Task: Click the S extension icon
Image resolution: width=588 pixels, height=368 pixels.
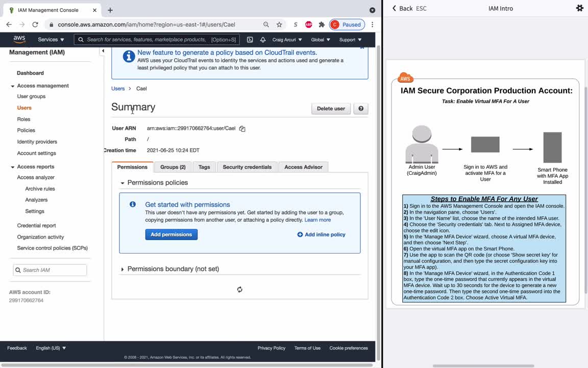Action: pyautogui.click(x=296, y=25)
